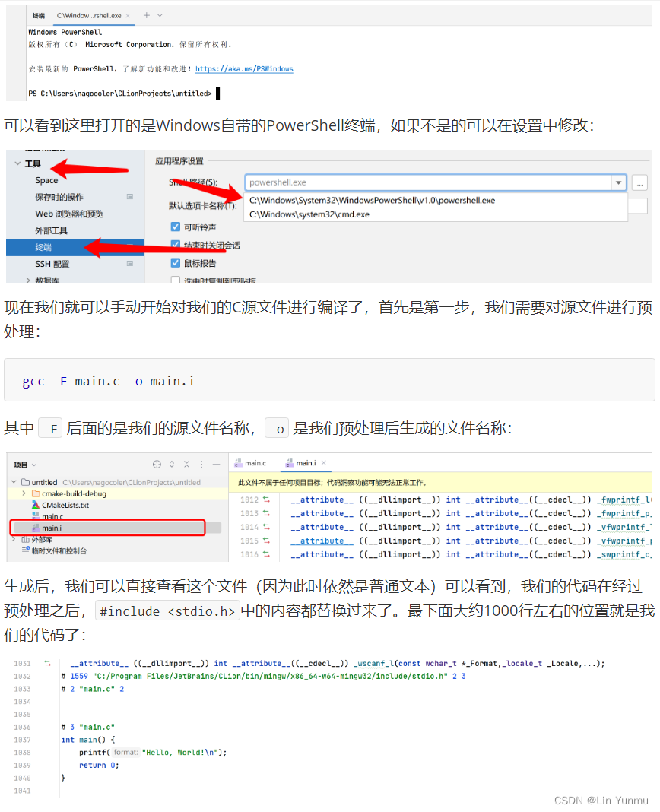
Task: Click the 'gcc -E main.c -o main.i' code block
Action: pos(329,379)
